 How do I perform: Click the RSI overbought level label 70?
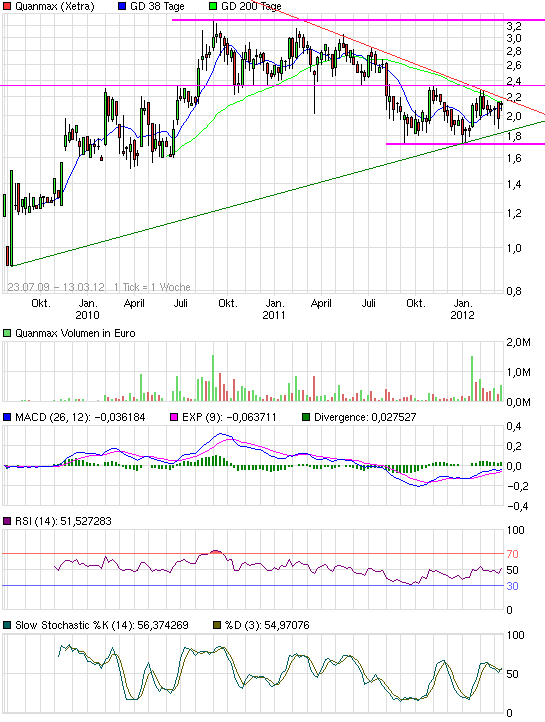point(512,554)
